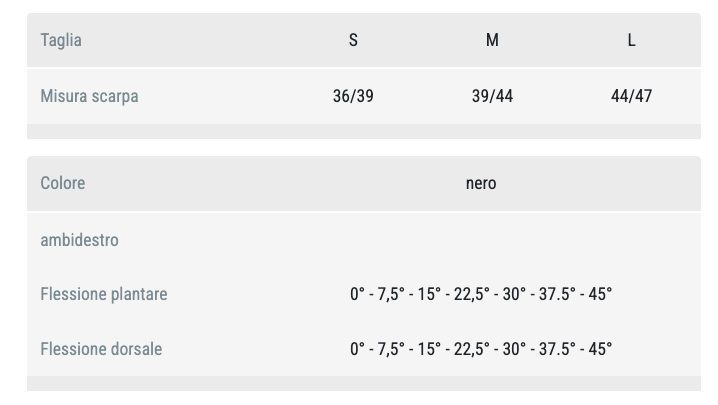Viewport: 718px width, 405px height.
Task: Click the nero color value
Action: point(481,184)
